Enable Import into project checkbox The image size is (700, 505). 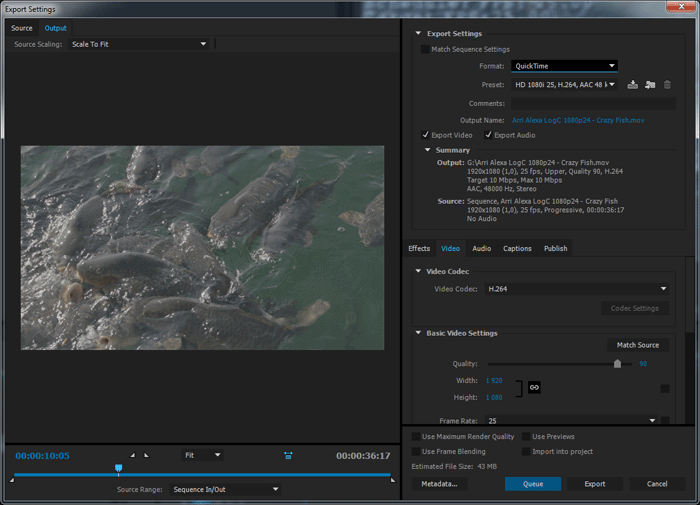click(526, 451)
